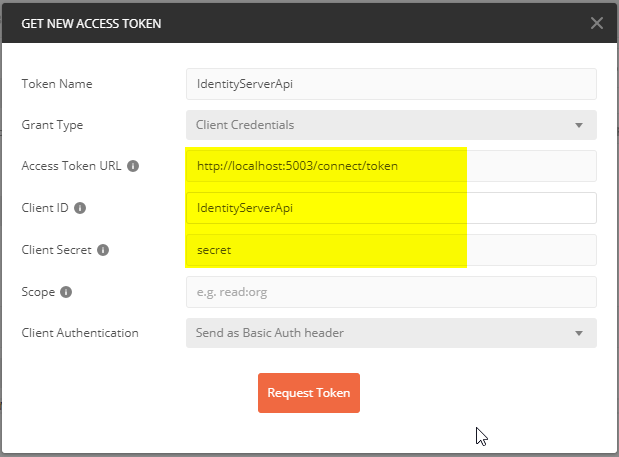Open the Client Authentication dropdown
Screen dimensions: 619x457
coord(391,333)
